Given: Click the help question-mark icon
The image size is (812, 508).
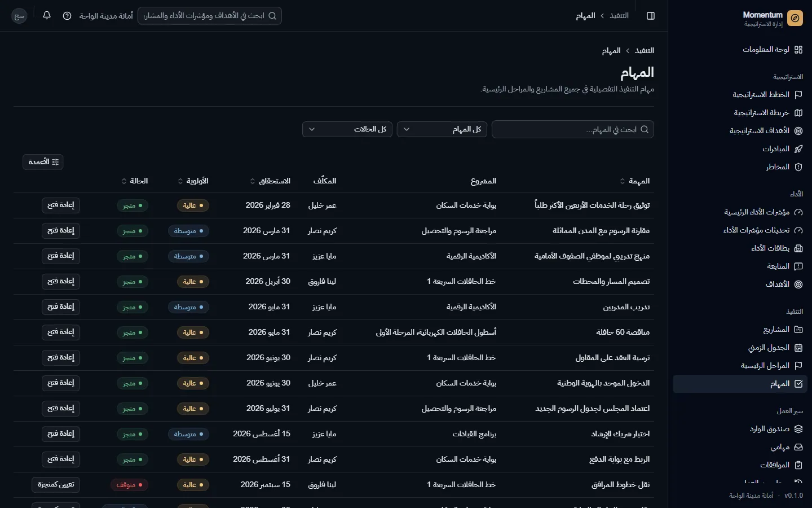Looking at the screenshot, I should click(67, 16).
